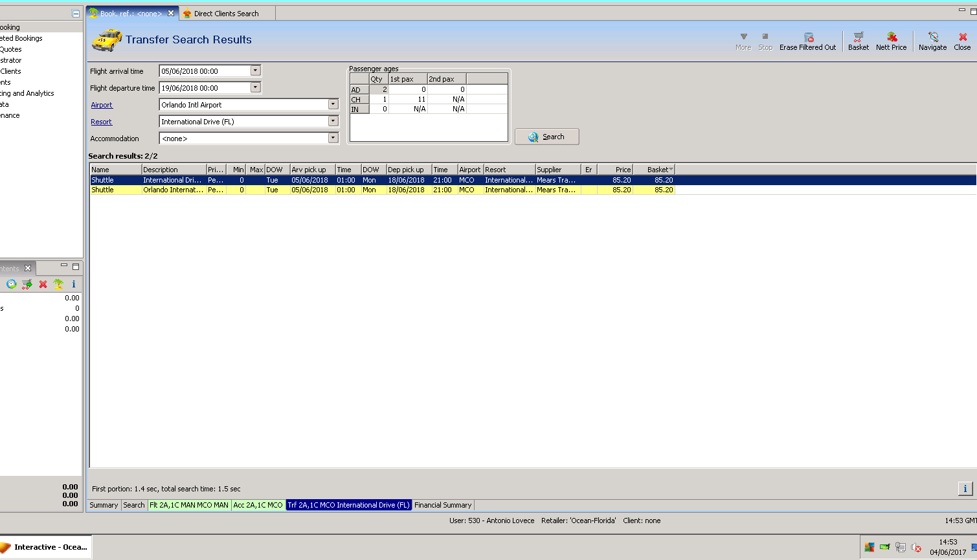Screen dimensions: 977x560
Task: Click the IN quantity cell showing 0
Action: pyautogui.click(x=379, y=109)
